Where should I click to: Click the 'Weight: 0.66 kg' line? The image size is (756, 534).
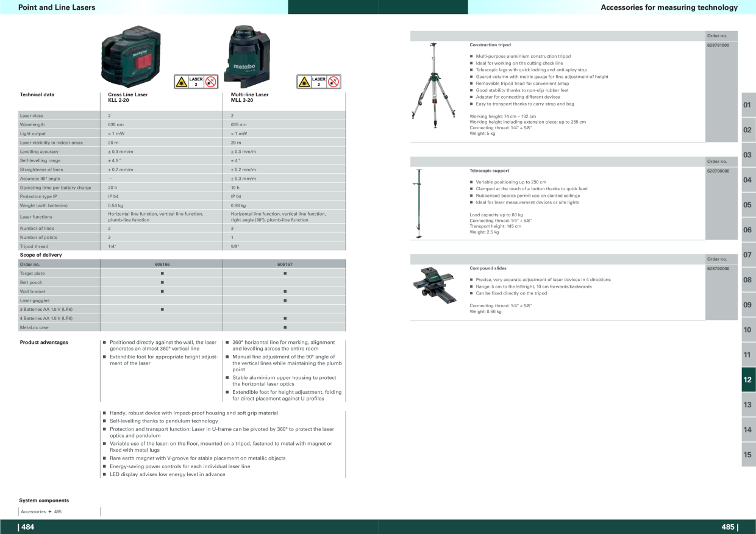click(485, 311)
